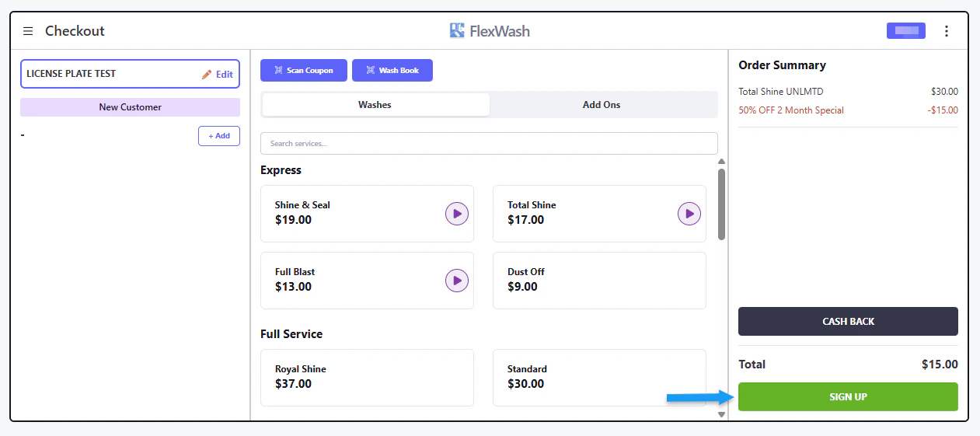980x436 pixels.
Task: Click the scrollbar up arrow
Action: (721, 162)
